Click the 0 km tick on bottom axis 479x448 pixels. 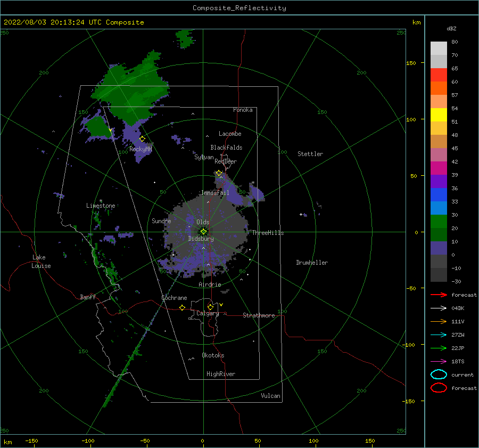click(203, 441)
